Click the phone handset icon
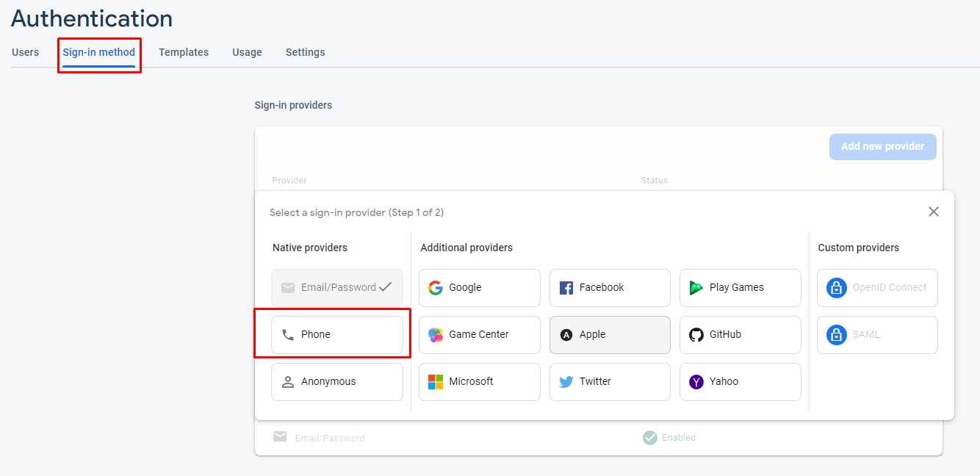The image size is (980, 476). point(288,335)
